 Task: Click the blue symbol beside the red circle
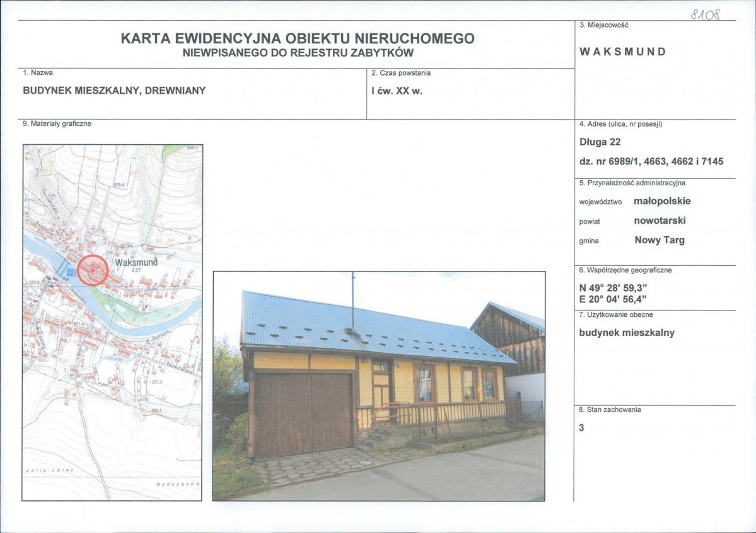pos(71,273)
